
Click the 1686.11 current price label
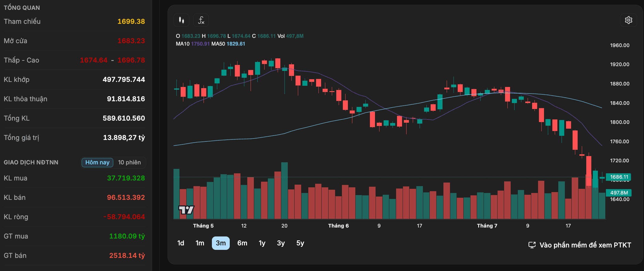pos(619,177)
